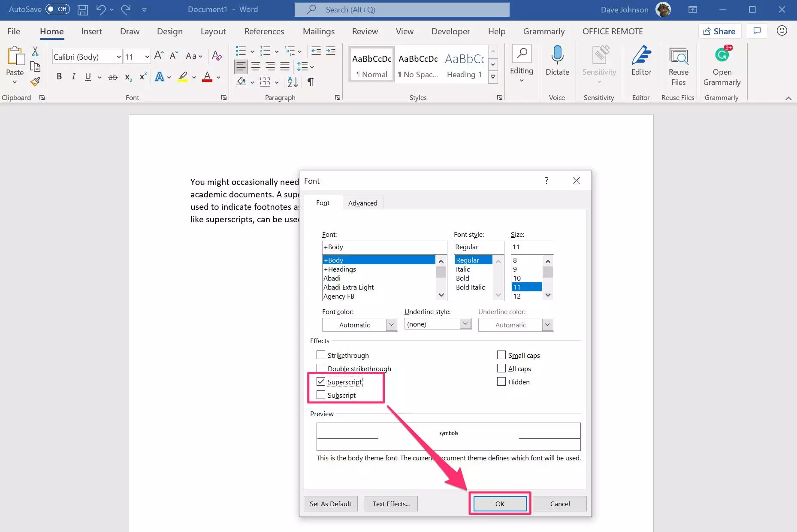The height and width of the screenshot is (532, 797).
Task: Click the Text Effects button
Action: [x=390, y=504]
